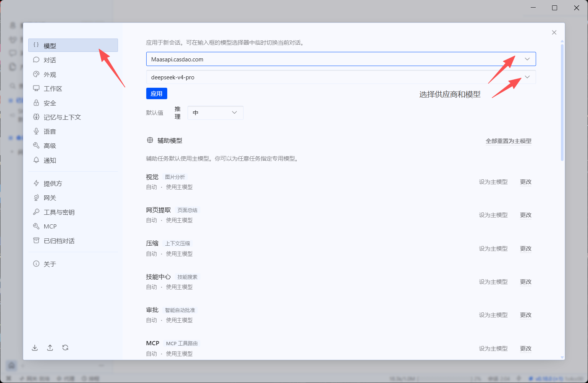588x383 pixels.
Task: Click the brain icon beside 记忆与上下文
Action: pyautogui.click(x=36, y=117)
